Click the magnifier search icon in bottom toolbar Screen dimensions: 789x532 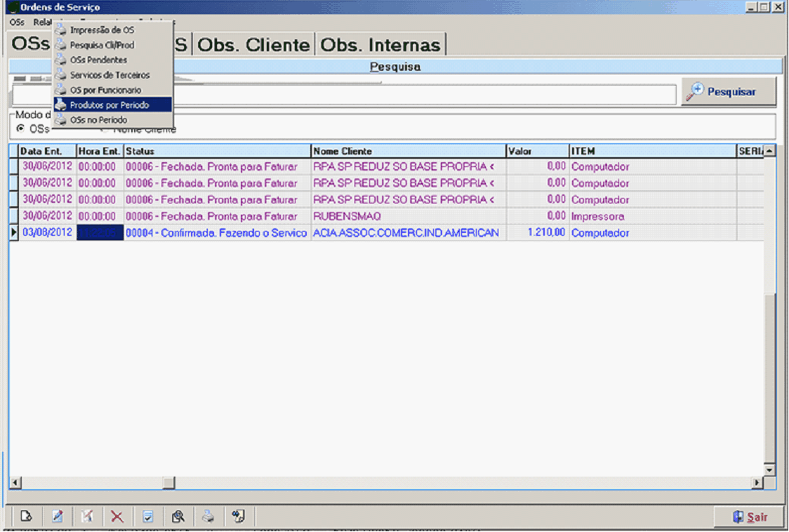178,517
